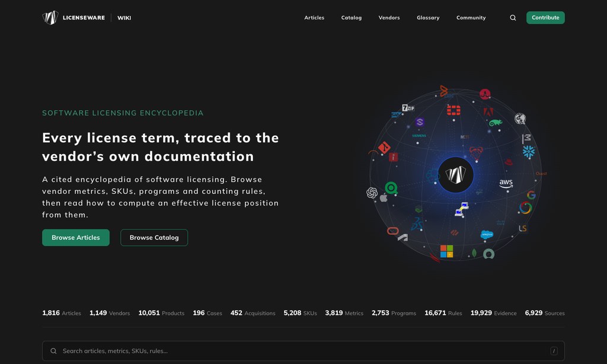Click the 5,208 SKUs stat
607x364 pixels.
(x=301, y=313)
